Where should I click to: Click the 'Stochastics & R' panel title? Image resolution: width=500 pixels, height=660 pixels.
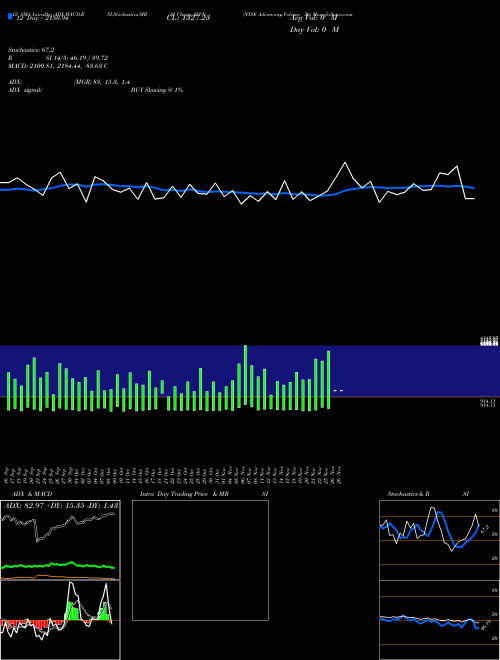pyautogui.click(x=408, y=494)
